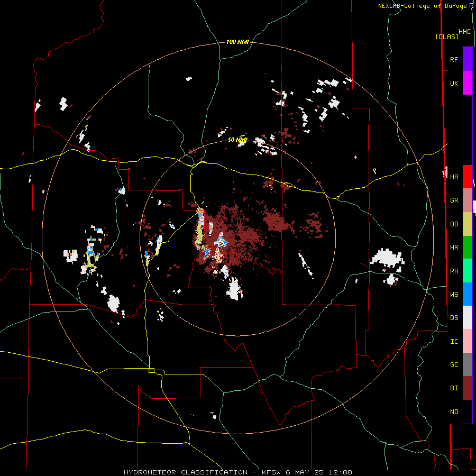Click the GR legend label
The width and height of the screenshot is (476, 476).
click(454, 200)
